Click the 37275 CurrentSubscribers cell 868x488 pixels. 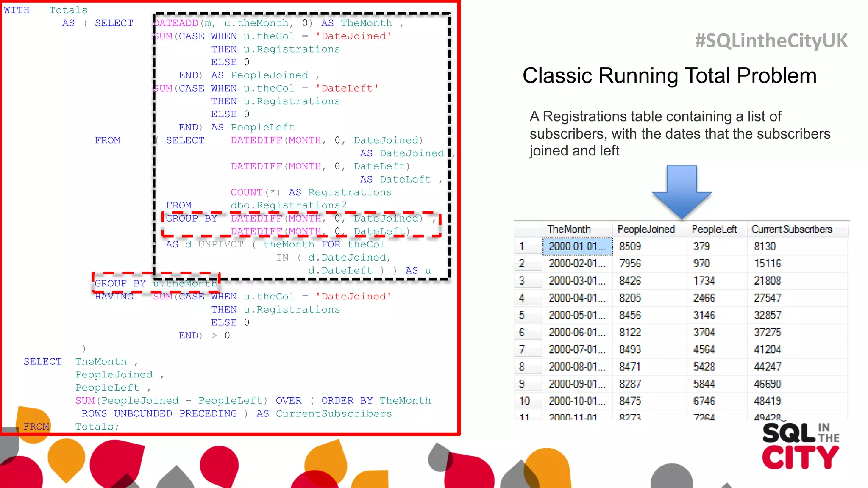click(797, 332)
